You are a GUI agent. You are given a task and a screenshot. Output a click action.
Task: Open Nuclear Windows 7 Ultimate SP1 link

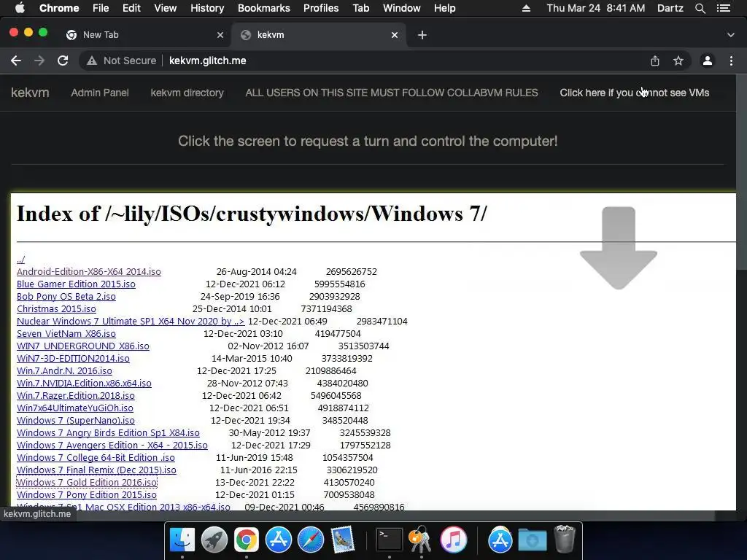pyautogui.click(x=131, y=321)
